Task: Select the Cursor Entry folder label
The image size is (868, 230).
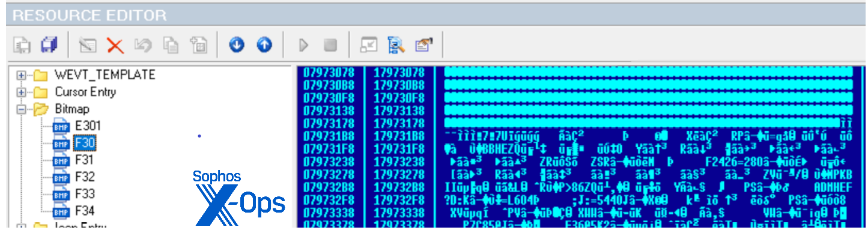Action: tap(85, 92)
